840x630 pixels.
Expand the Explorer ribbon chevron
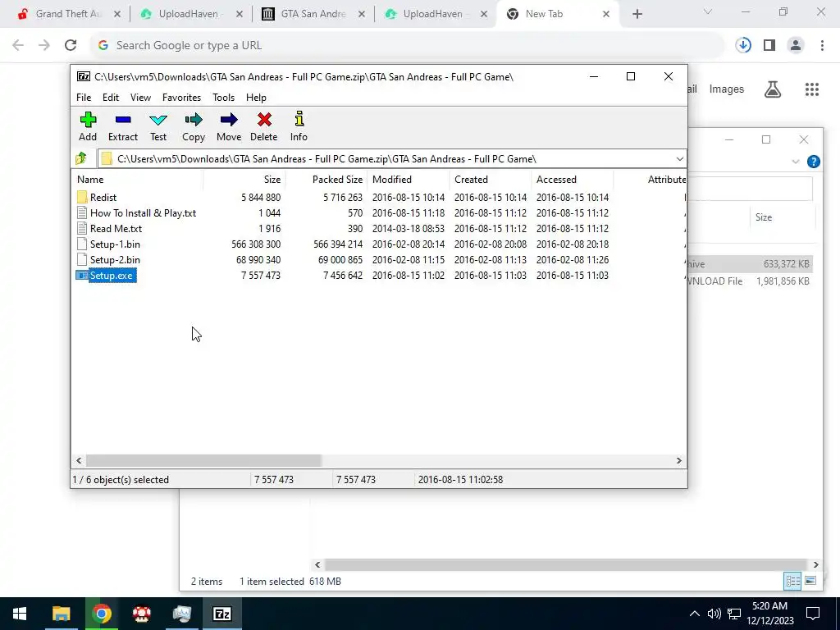(x=796, y=162)
